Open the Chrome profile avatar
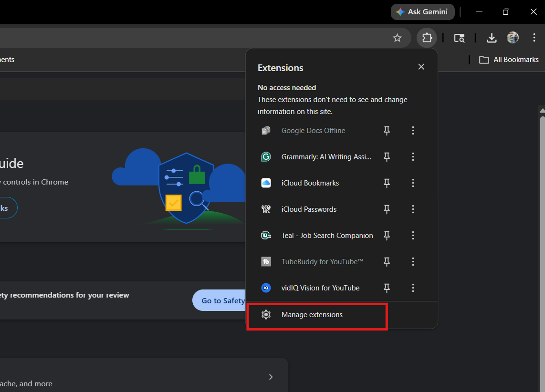 [x=513, y=38]
